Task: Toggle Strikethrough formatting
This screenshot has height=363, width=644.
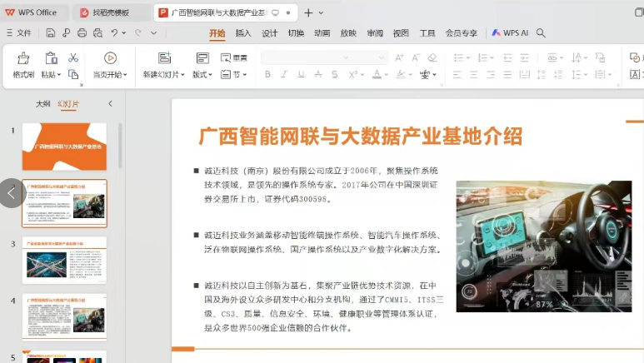Action: [318, 74]
